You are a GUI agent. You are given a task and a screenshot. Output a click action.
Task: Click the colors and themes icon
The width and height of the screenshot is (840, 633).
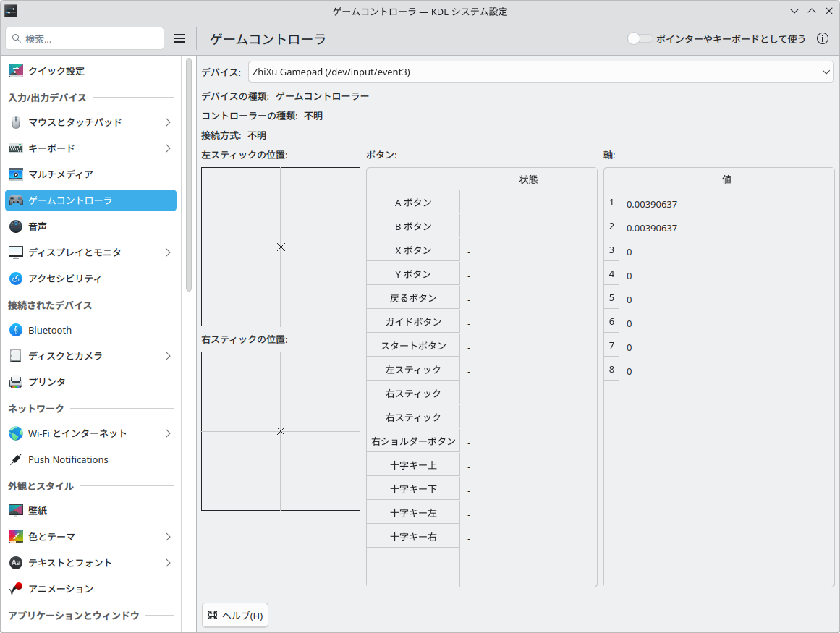coord(16,537)
